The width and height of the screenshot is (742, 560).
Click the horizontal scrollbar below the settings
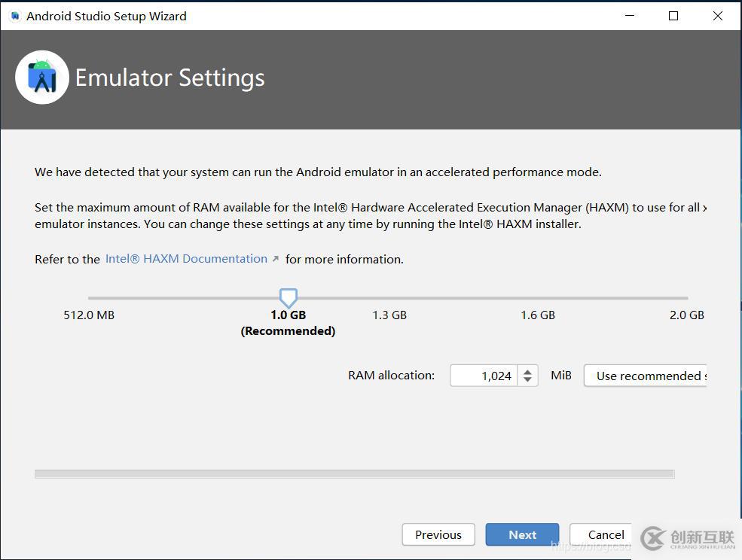(354, 474)
